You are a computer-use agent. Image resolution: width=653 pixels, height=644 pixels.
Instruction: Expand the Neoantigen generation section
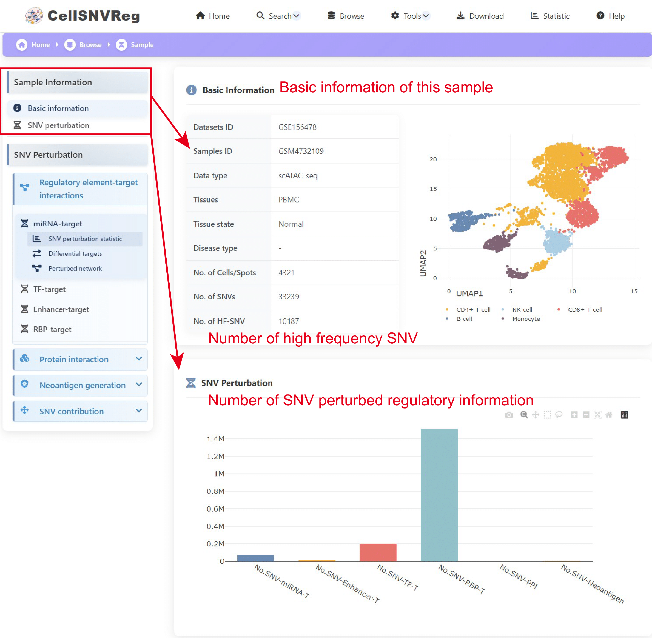pyautogui.click(x=80, y=385)
